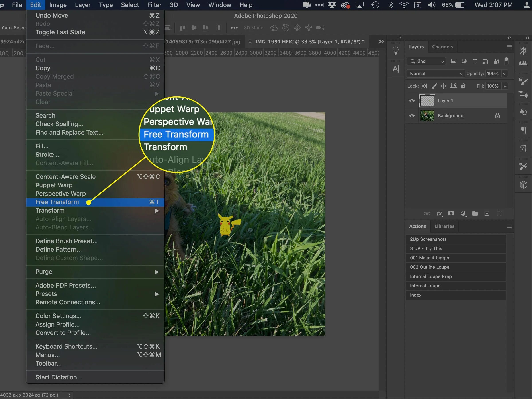This screenshot has height=399, width=532.
Task: Create a new layer with plus icon
Action: (487, 213)
